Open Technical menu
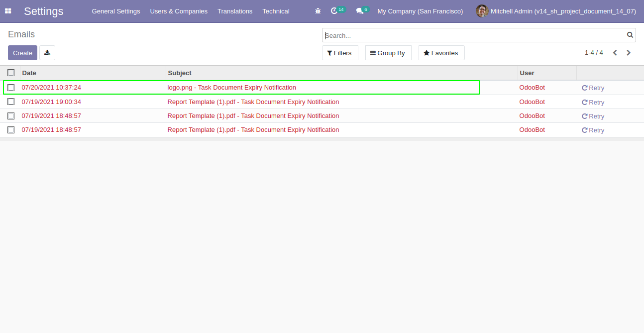 276,11
